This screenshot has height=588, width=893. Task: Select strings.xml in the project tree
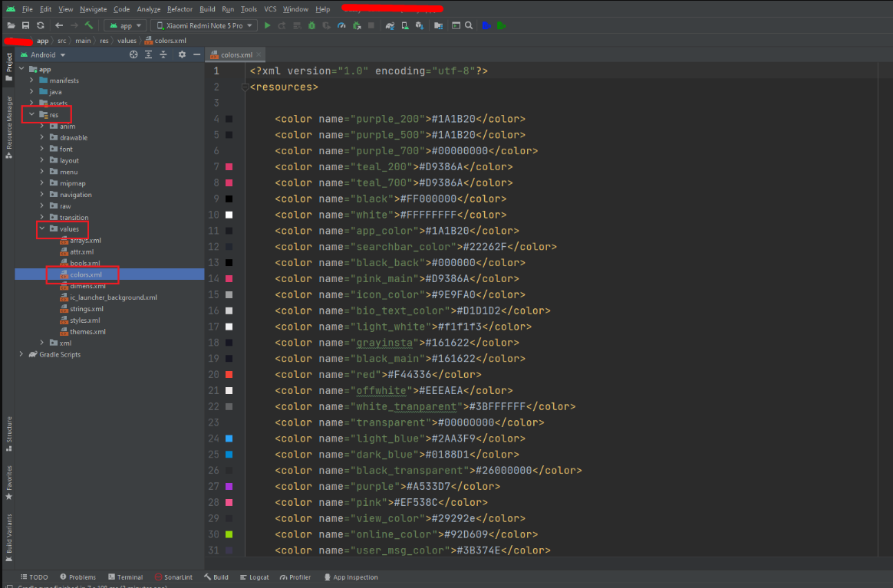tap(86, 309)
